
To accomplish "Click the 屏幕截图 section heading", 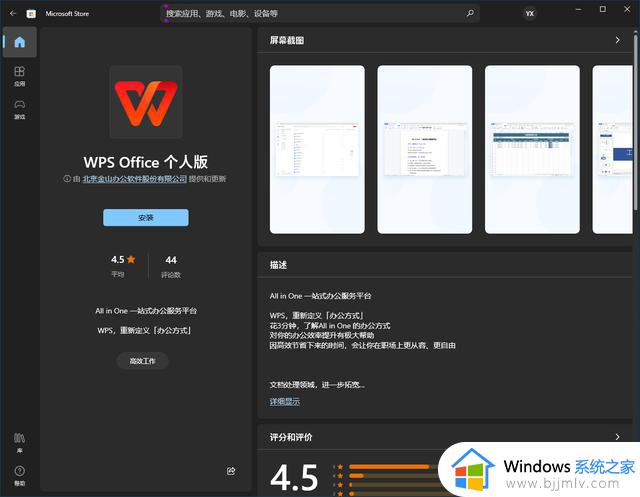I will 287,40.
